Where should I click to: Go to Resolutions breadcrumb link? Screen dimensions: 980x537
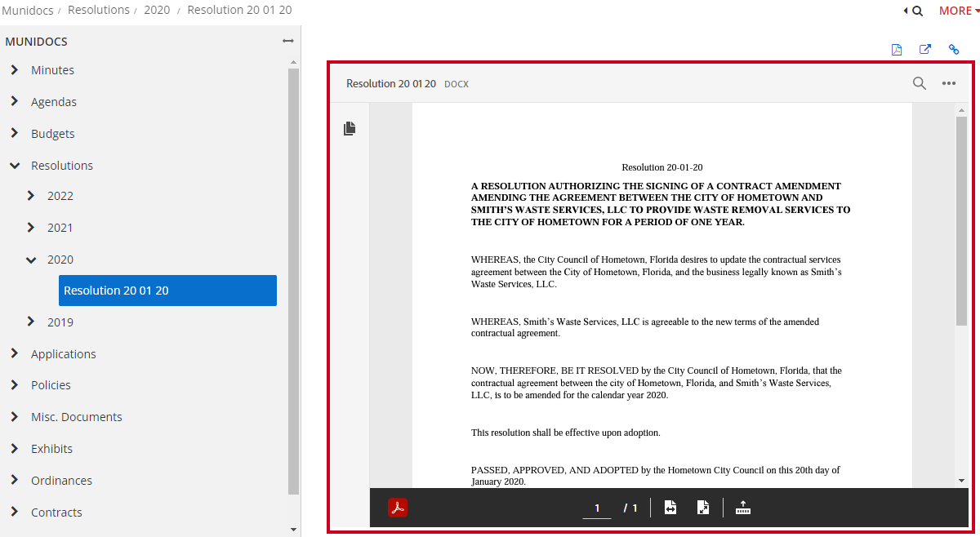click(x=99, y=10)
